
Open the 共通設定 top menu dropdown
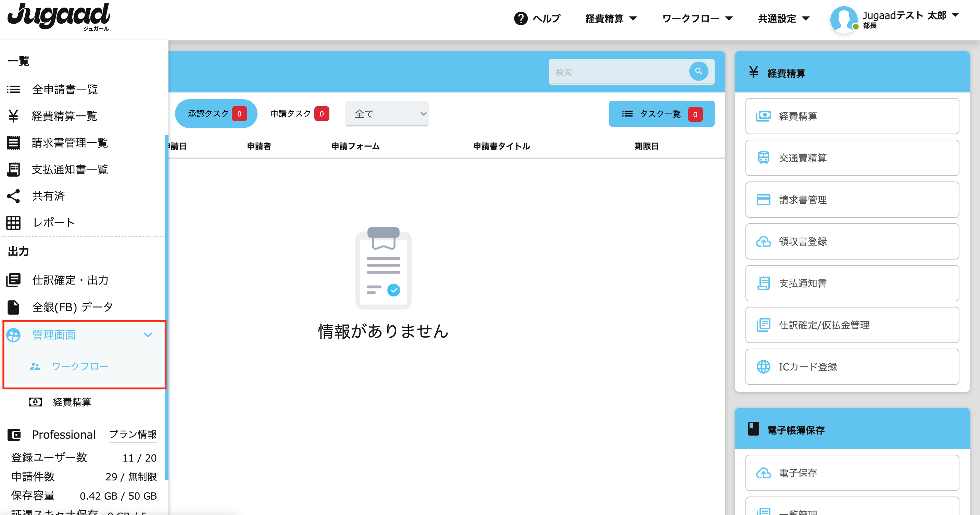[x=784, y=18]
